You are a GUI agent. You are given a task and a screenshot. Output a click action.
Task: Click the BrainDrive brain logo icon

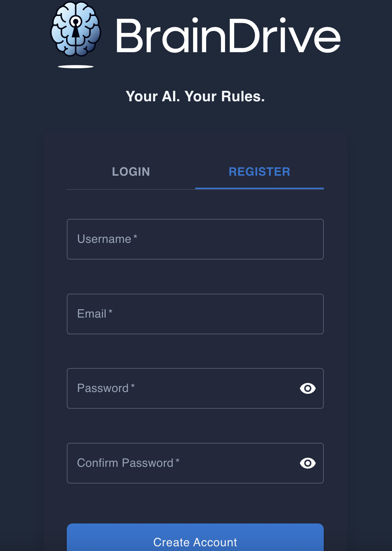click(76, 30)
